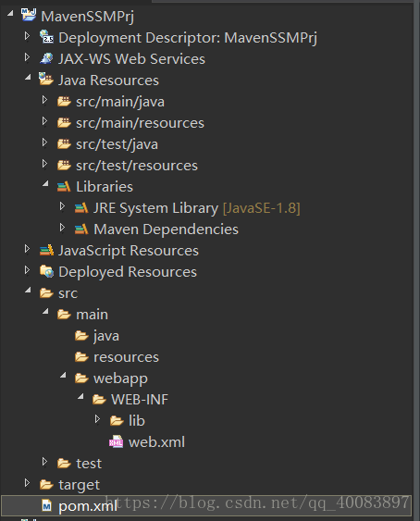This screenshot has width=420, height=521.
Task: Click the JRE System Library icon
Action: (x=81, y=207)
